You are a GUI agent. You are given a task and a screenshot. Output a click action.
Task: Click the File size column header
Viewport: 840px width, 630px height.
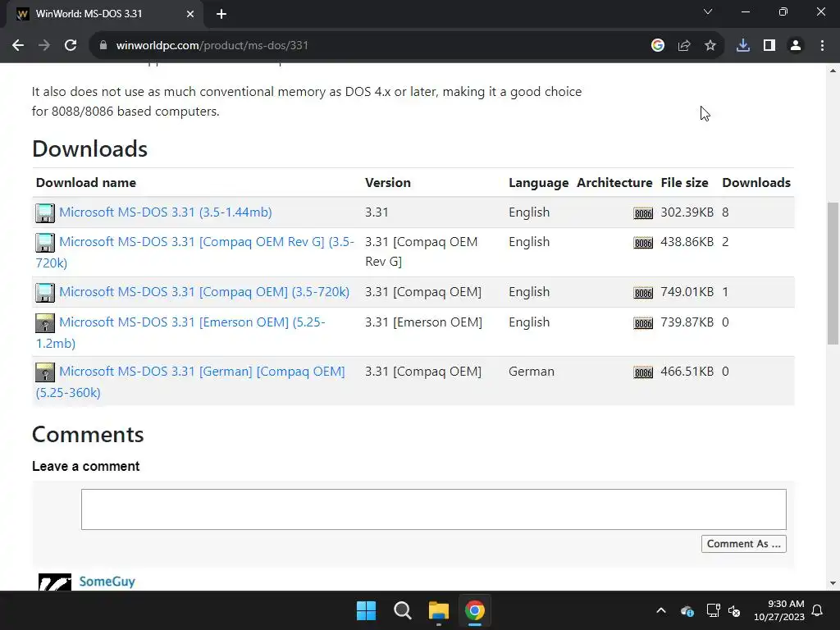tap(685, 183)
